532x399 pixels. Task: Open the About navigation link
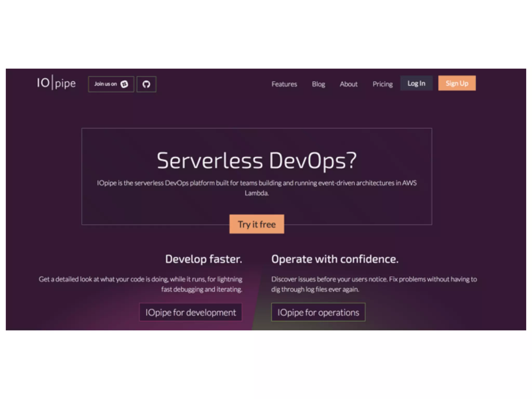(349, 84)
